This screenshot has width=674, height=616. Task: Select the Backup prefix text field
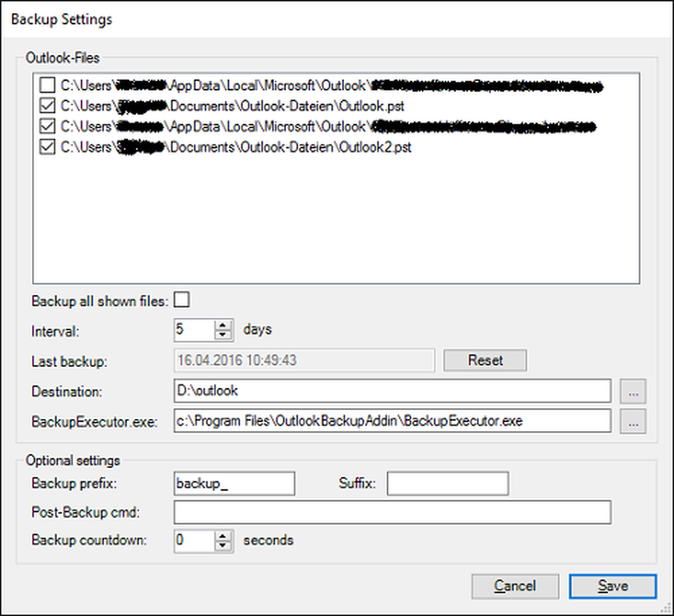tap(233, 483)
